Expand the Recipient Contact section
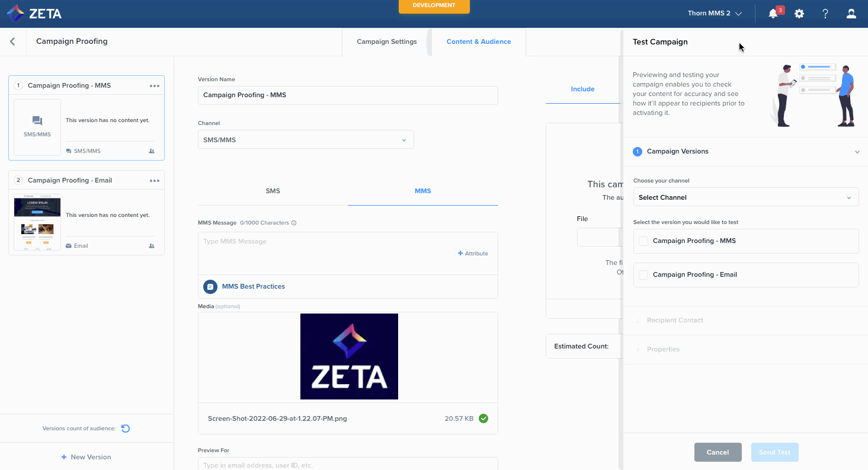Screen dimensions: 868x470 pos(675,320)
